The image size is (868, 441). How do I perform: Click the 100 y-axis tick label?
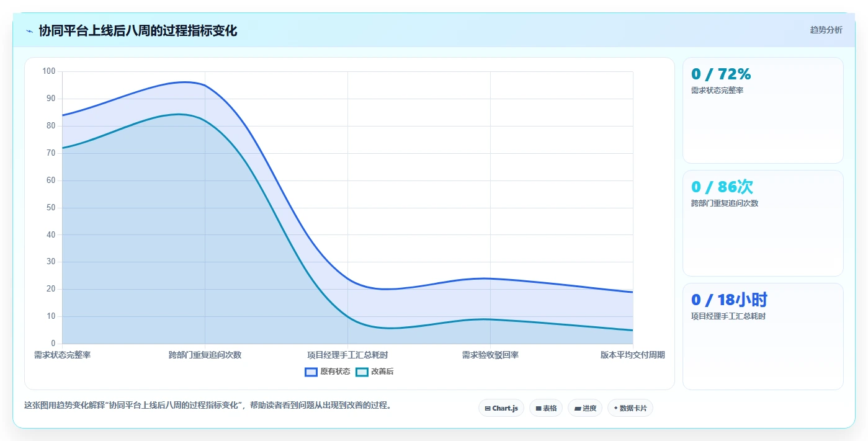pos(49,71)
